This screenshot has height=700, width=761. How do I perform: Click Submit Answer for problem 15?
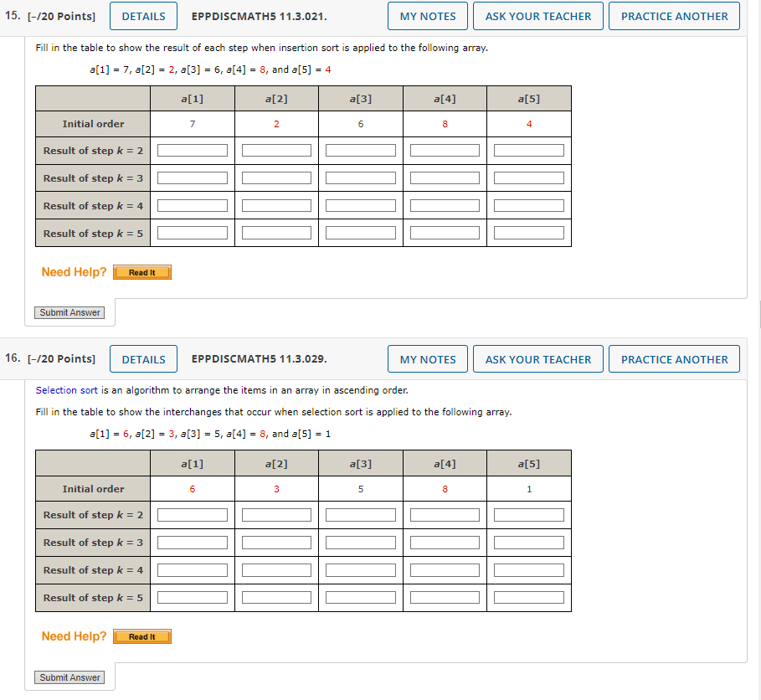pyautogui.click(x=69, y=311)
